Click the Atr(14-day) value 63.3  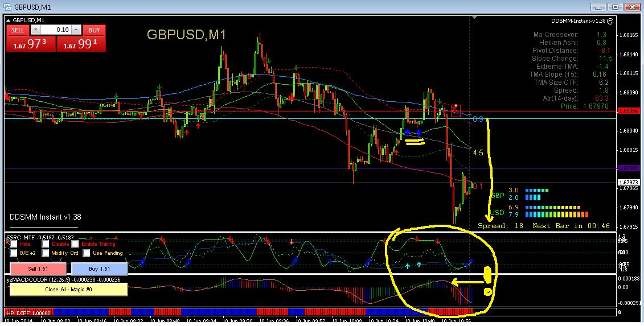coord(602,98)
